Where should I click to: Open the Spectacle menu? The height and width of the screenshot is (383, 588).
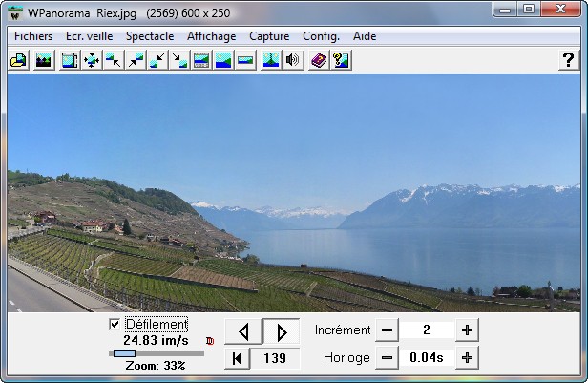(150, 36)
